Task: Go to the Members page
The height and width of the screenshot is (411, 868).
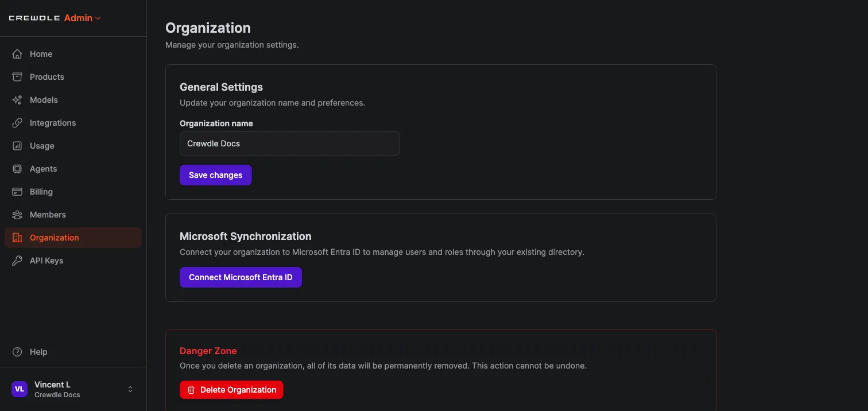Action: coord(73,215)
